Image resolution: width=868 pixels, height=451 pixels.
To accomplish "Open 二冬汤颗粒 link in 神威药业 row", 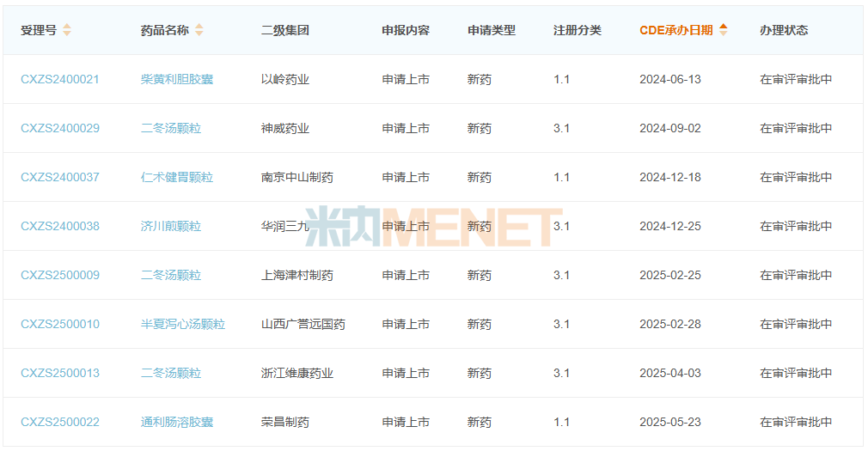I will [x=170, y=128].
